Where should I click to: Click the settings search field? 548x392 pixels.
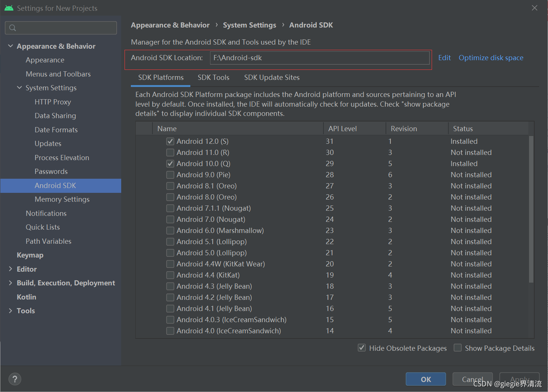(x=61, y=28)
